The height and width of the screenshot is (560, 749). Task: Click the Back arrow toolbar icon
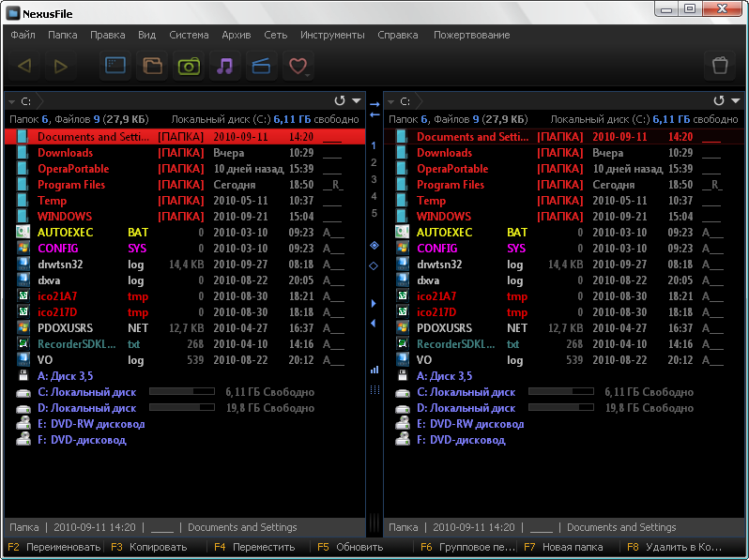point(24,66)
